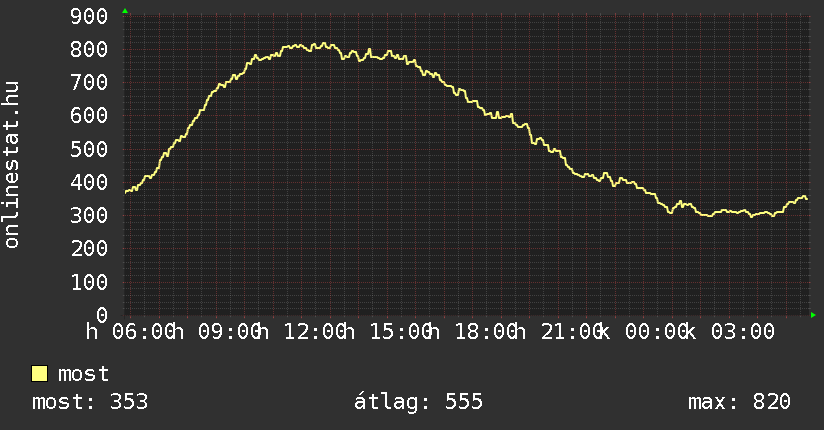Click the 500 y-axis label
Screen dimensions: 824x430
[x=89, y=149]
